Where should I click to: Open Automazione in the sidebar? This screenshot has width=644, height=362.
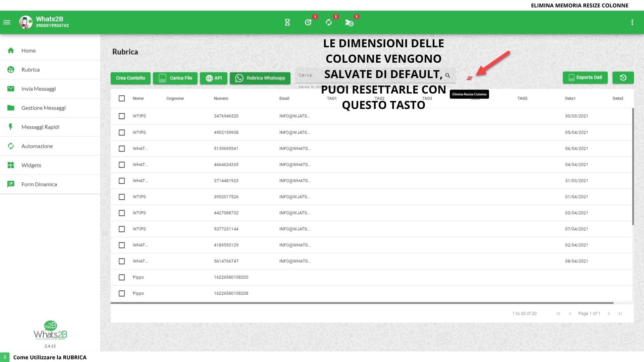[50, 146]
